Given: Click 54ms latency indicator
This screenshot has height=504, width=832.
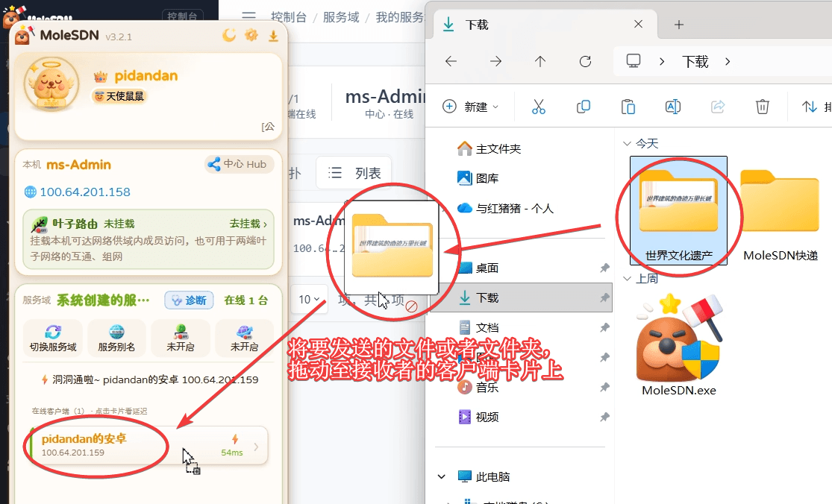Looking at the screenshot, I should point(232,452).
